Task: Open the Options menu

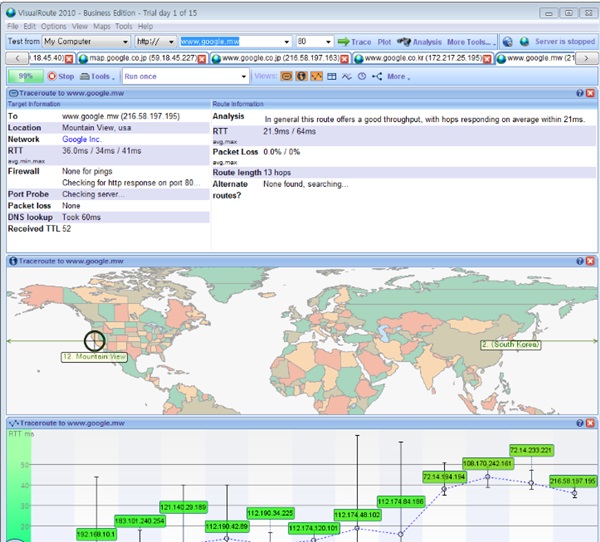Action: point(54,26)
